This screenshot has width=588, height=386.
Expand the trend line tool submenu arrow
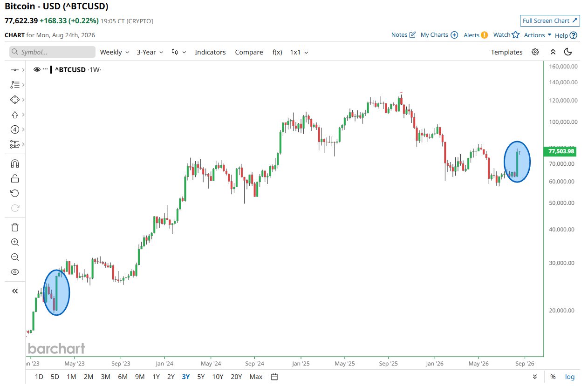(23, 70)
